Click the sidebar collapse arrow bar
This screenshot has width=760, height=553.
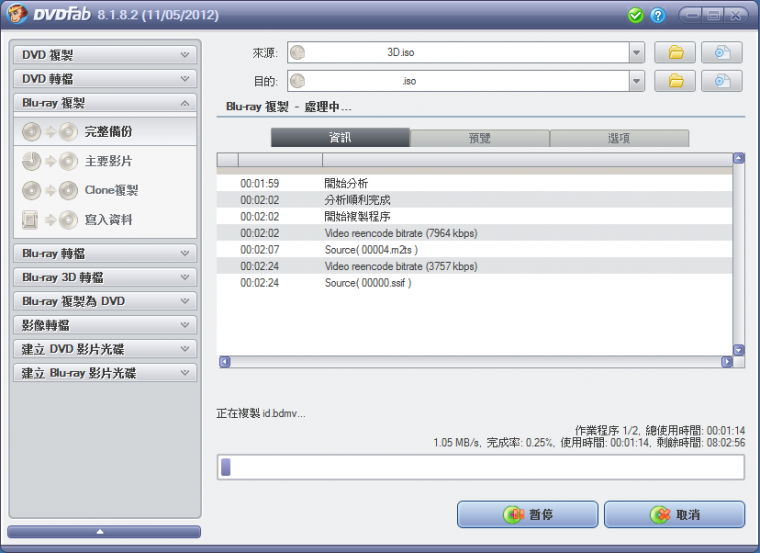click(104, 532)
